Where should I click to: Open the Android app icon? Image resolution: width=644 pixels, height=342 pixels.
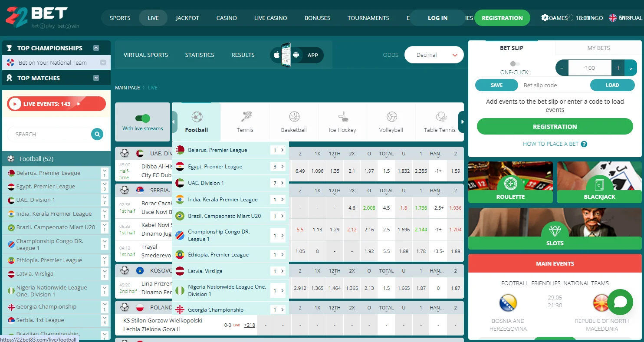296,55
